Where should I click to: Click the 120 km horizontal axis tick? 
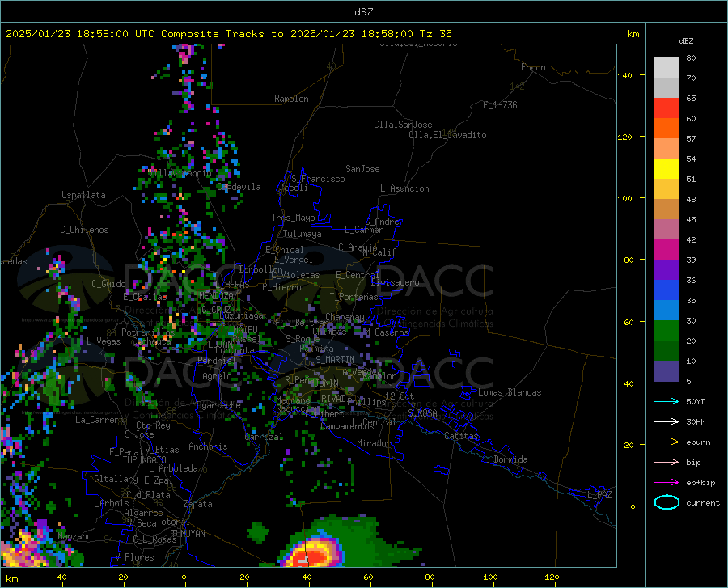552,577
